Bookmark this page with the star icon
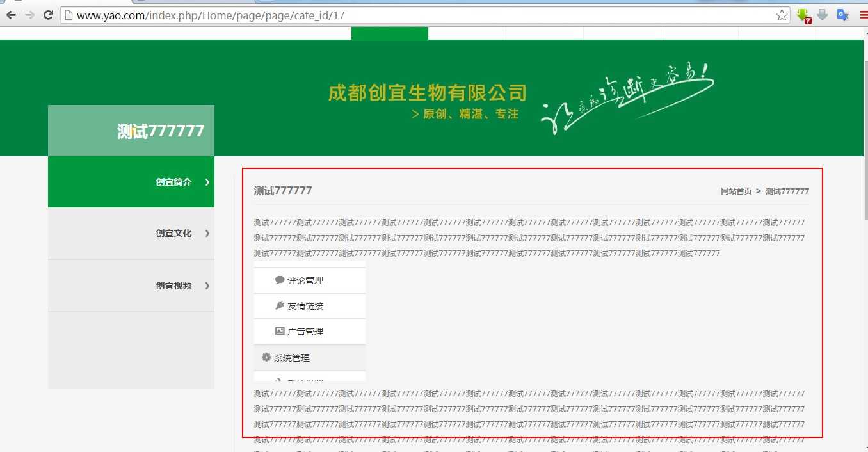868x452 pixels. [782, 15]
